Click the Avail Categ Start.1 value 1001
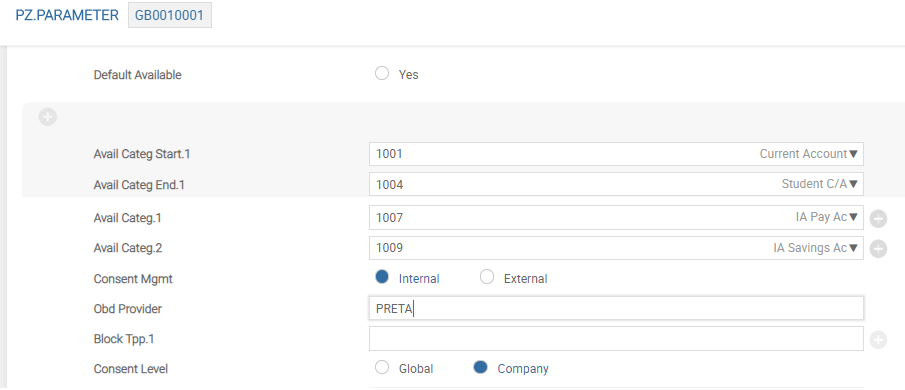Viewport: 905px width, 390px height. pos(389,154)
